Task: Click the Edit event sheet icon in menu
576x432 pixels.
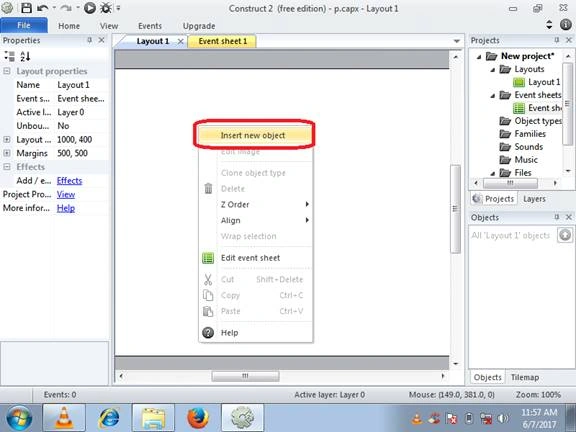Action: coord(208,258)
